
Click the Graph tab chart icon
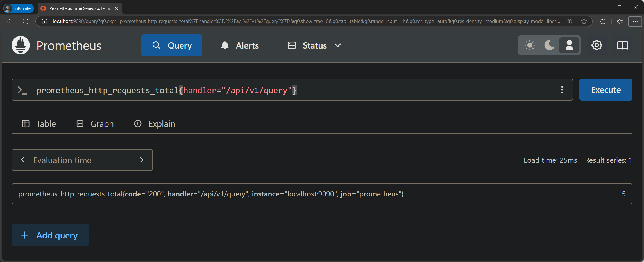80,124
